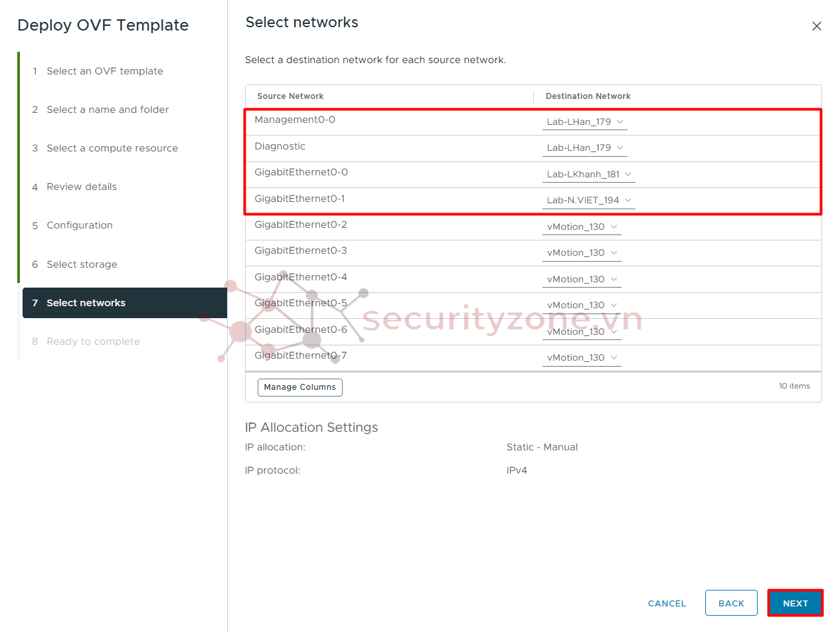The image size is (840, 633).
Task: Return to step 5 Configuration
Action: [x=80, y=225]
